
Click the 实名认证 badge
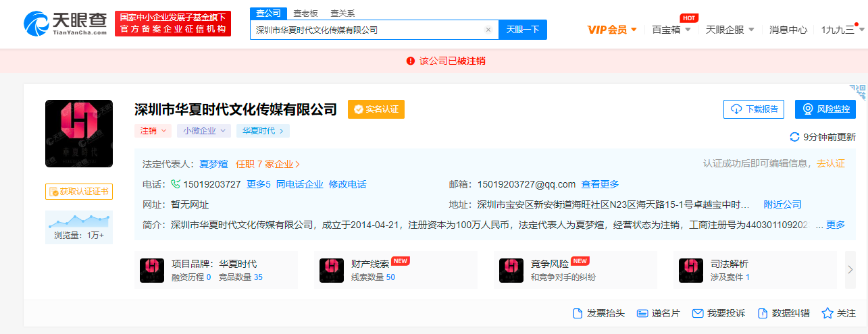click(376, 109)
